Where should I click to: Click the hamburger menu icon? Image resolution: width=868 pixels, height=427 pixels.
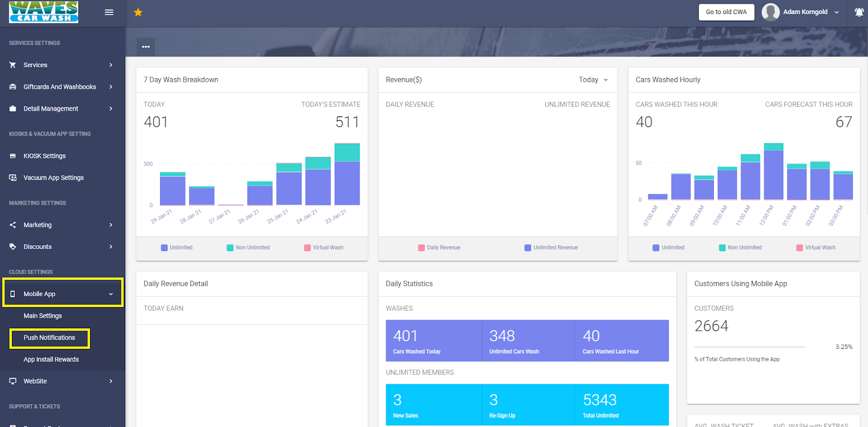(x=109, y=12)
